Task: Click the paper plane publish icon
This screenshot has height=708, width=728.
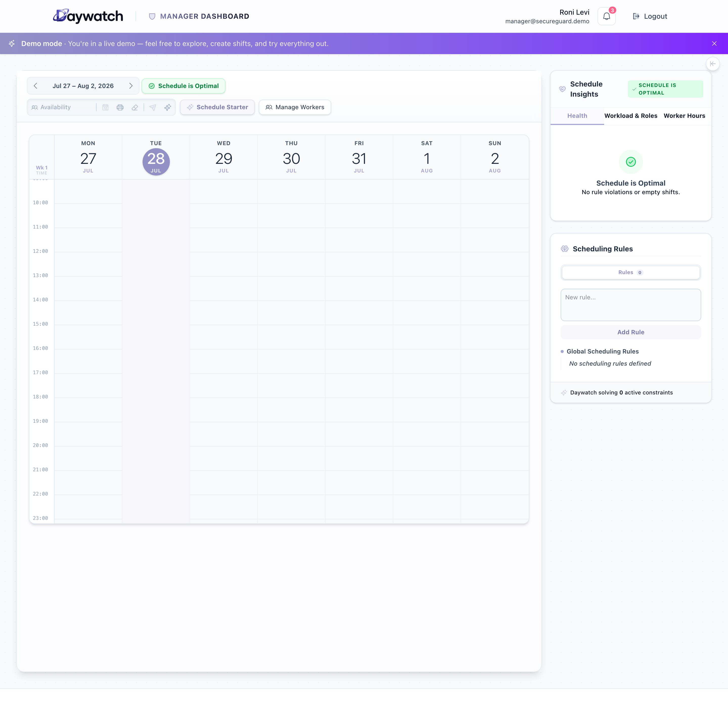Action: [x=153, y=107]
